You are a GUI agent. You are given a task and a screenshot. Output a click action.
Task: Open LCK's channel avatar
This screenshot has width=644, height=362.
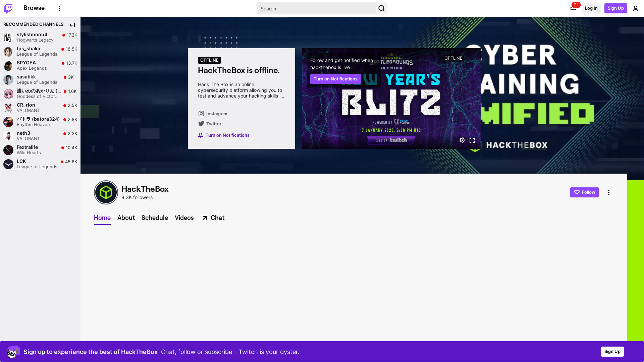click(x=8, y=164)
